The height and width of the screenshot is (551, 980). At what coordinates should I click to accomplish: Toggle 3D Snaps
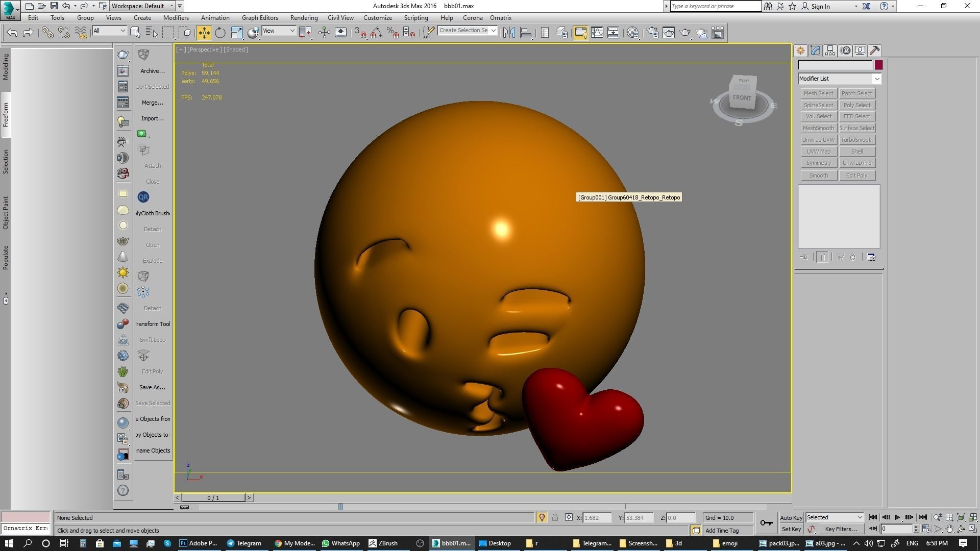(x=360, y=33)
